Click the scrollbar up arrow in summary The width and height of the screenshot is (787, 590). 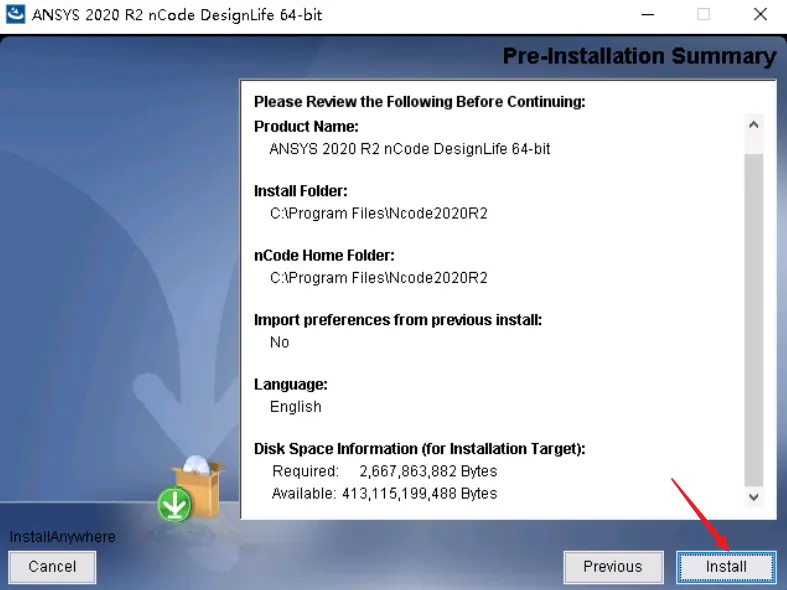(x=753, y=125)
